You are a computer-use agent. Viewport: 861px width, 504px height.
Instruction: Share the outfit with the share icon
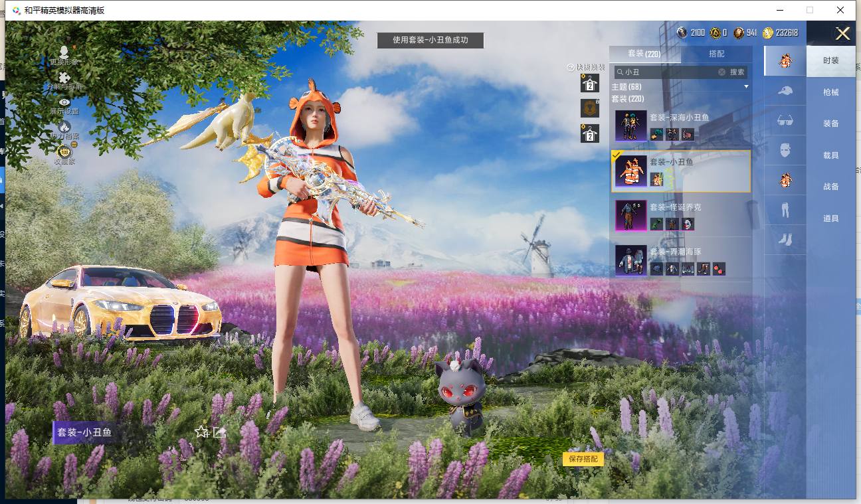pos(219,432)
